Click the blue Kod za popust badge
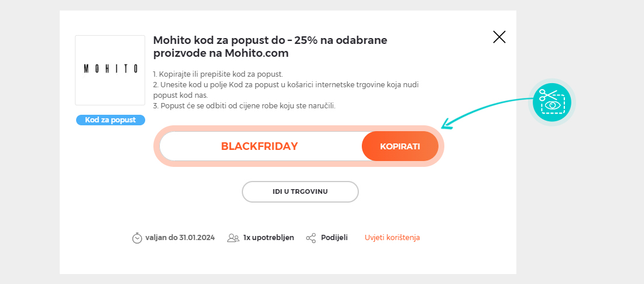The height and width of the screenshot is (284, 644). click(111, 120)
